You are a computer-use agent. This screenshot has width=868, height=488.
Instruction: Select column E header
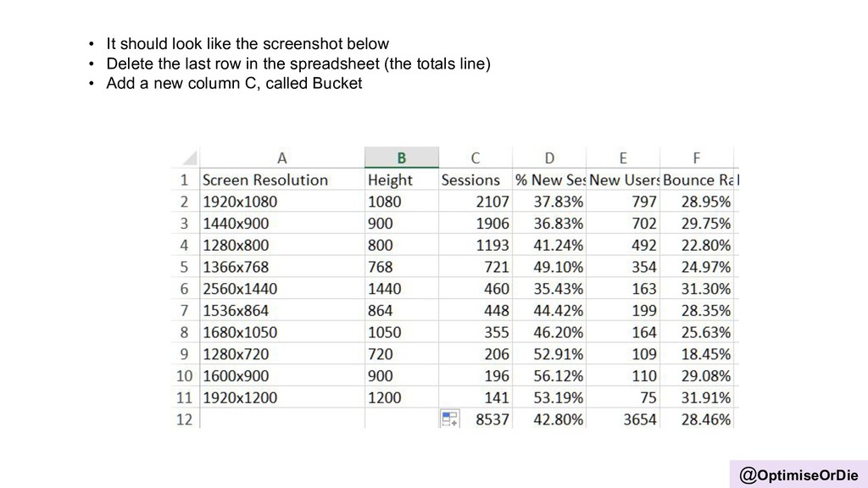(623, 158)
